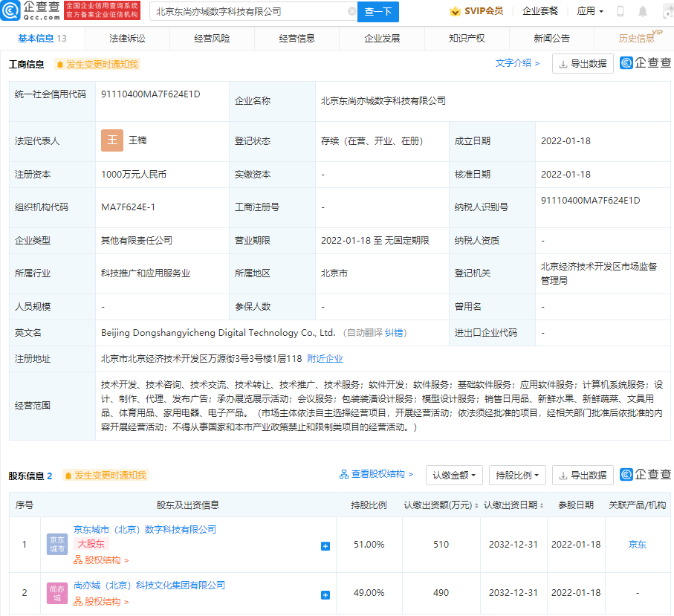Switch to 新闻公告 tab
This screenshot has height=616, width=674.
[552, 38]
